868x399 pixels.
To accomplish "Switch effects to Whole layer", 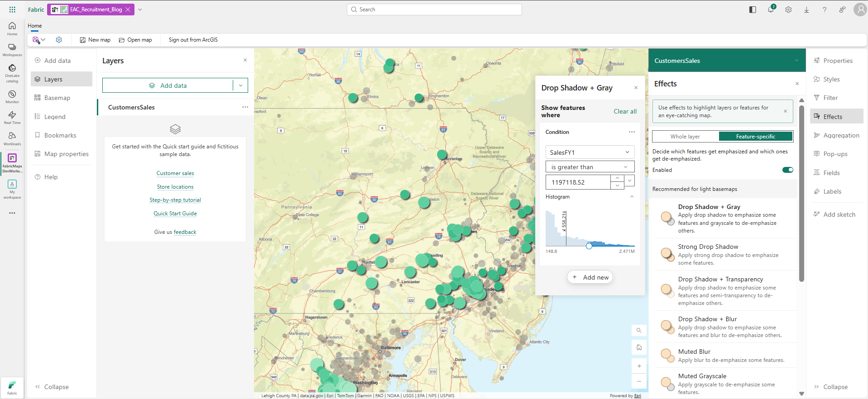I will (x=685, y=137).
